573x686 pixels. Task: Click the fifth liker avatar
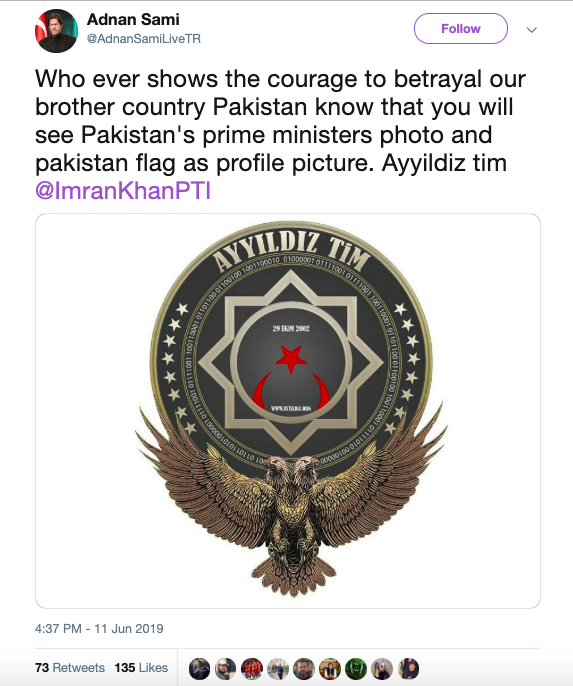304,668
